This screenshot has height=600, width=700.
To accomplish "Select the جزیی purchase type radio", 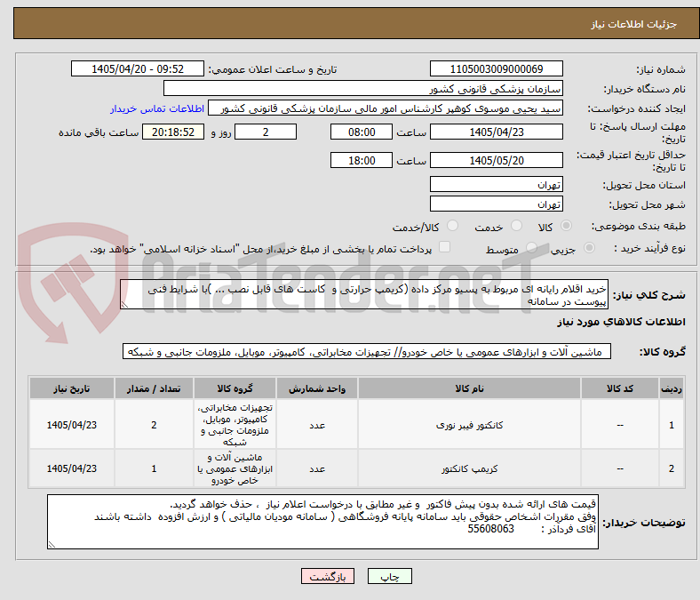I will point(589,247).
